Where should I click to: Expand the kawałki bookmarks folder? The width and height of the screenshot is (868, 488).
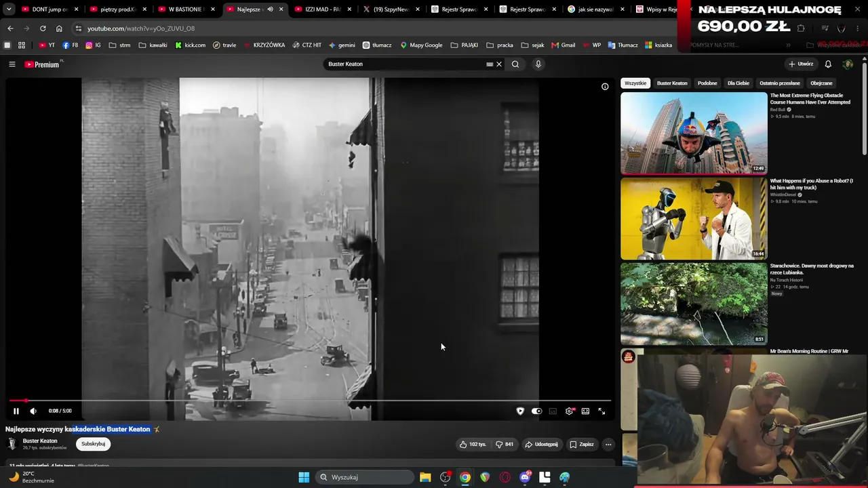coord(153,45)
